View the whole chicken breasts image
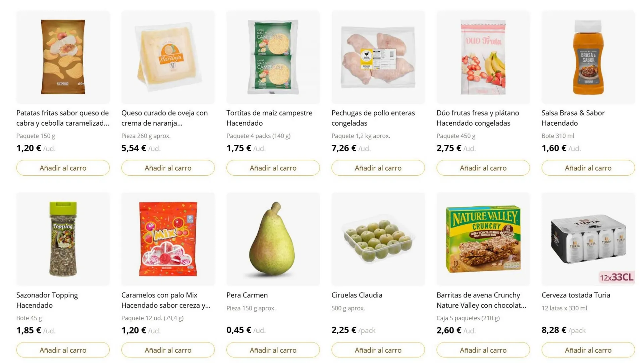The width and height of the screenshot is (644, 363). [378, 57]
